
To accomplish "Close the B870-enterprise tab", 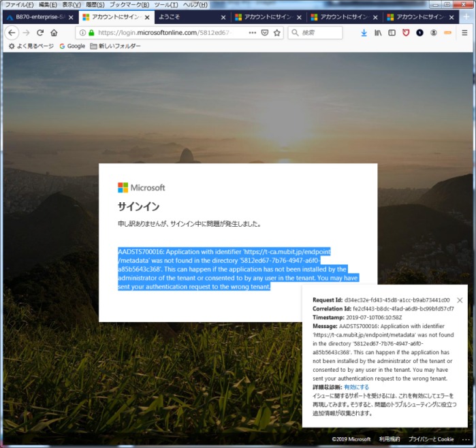I will pyautogui.click(x=71, y=17).
